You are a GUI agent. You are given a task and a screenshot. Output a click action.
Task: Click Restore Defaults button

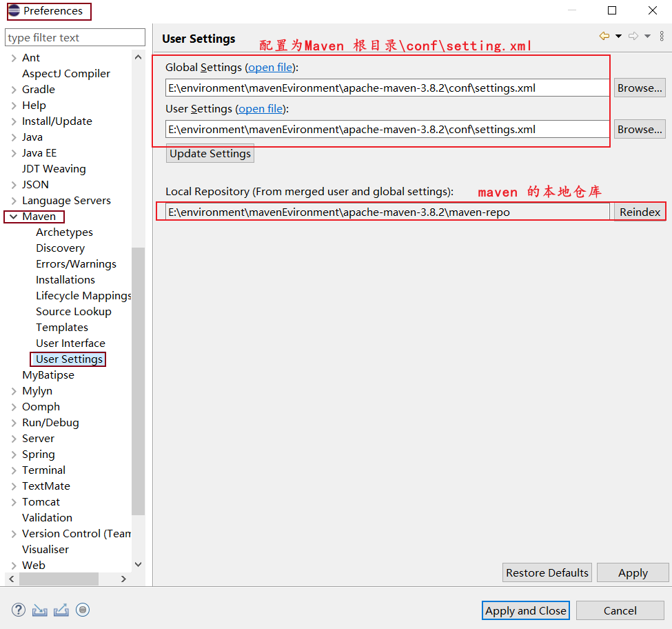point(547,573)
